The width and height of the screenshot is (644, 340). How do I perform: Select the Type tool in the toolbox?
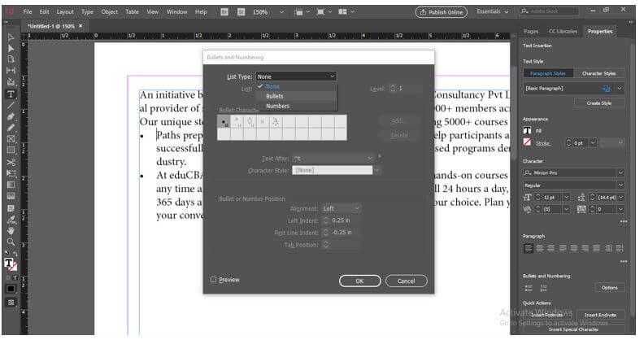(x=11, y=94)
